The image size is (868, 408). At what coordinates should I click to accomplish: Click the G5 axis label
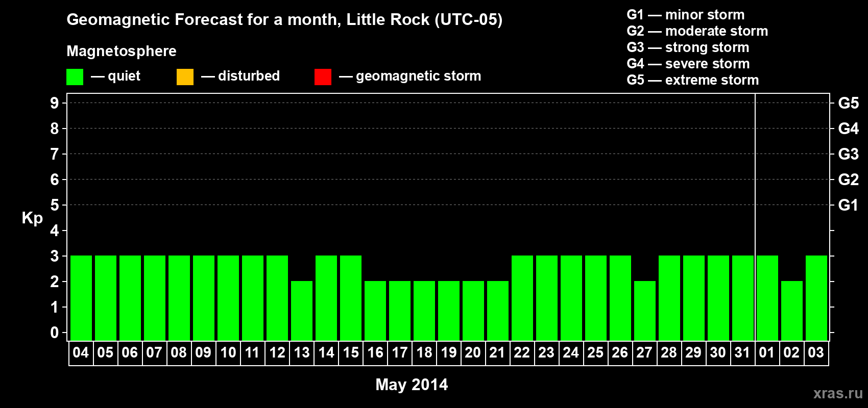click(849, 103)
